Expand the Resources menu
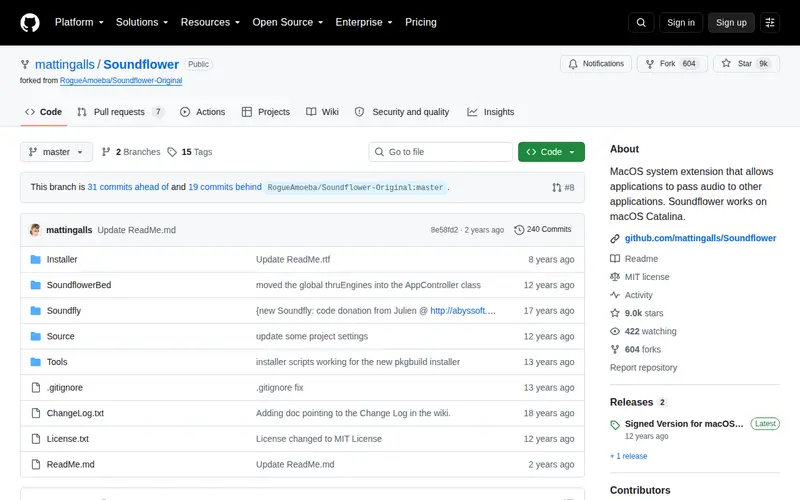 210,22
